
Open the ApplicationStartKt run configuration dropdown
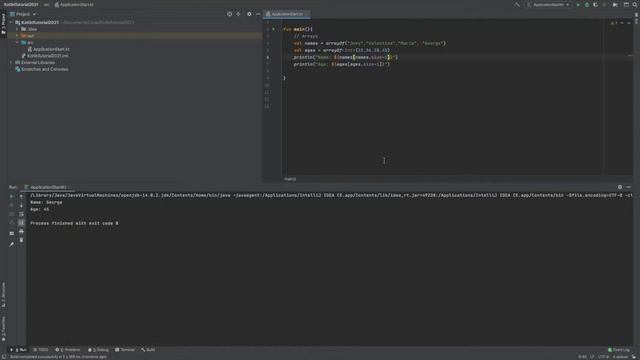548,4
